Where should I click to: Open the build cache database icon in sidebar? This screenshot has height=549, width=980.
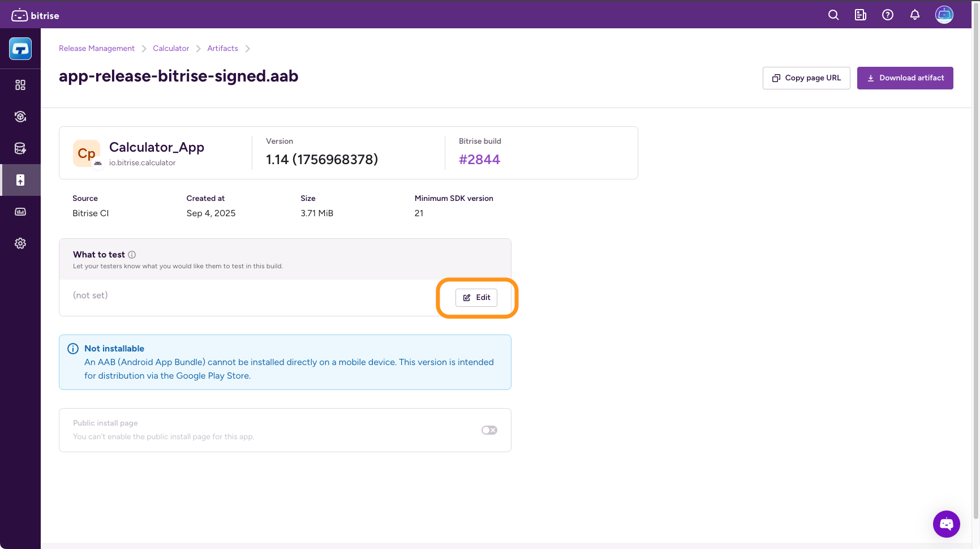click(20, 148)
